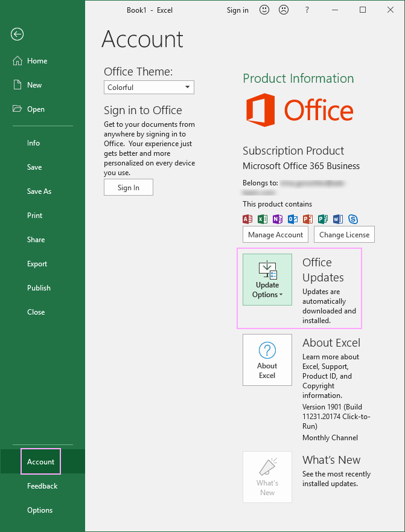The width and height of the screenshot is (405, 532).
Task: Click Sign in in title bar
Action: coord(237,10)
